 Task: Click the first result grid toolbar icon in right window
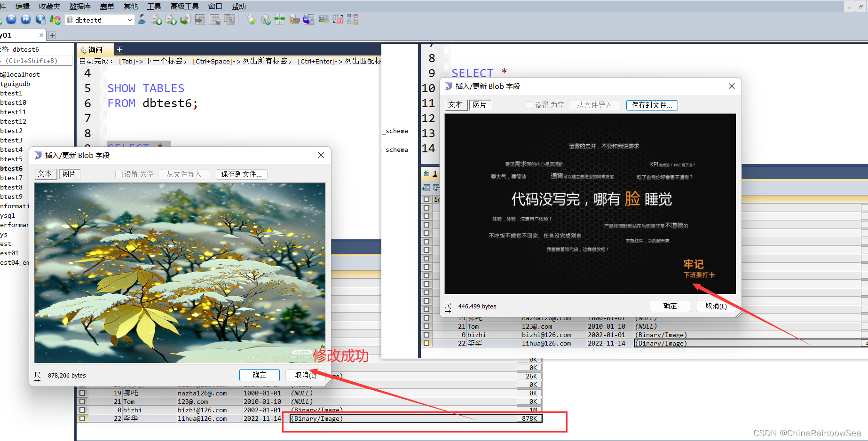point(426,188)
